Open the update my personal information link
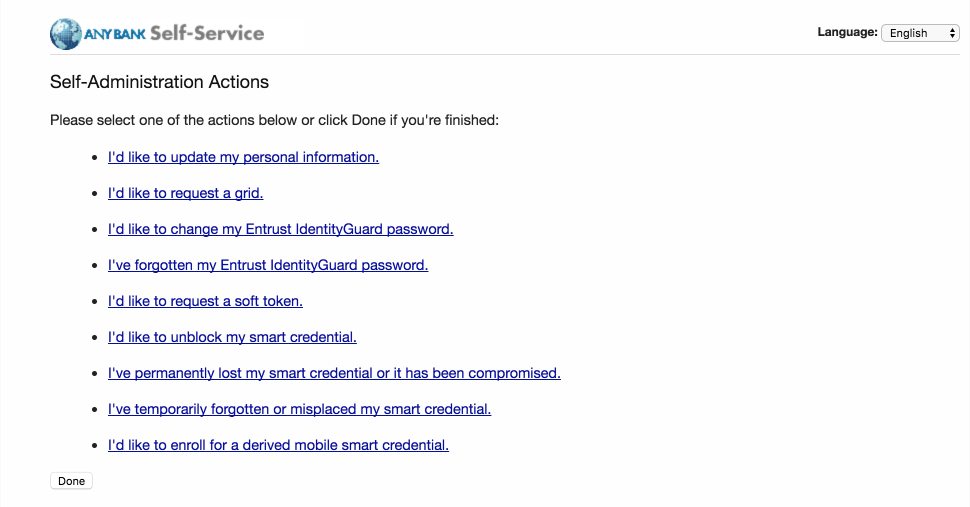Viewport: 970px width, 507px height. [243, 157]
